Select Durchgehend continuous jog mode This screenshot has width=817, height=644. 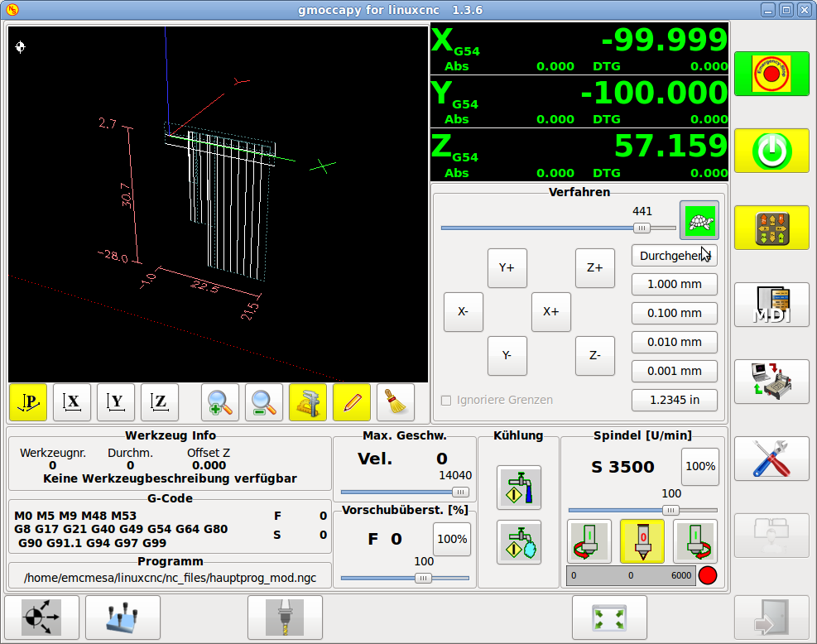coord(675,256)
